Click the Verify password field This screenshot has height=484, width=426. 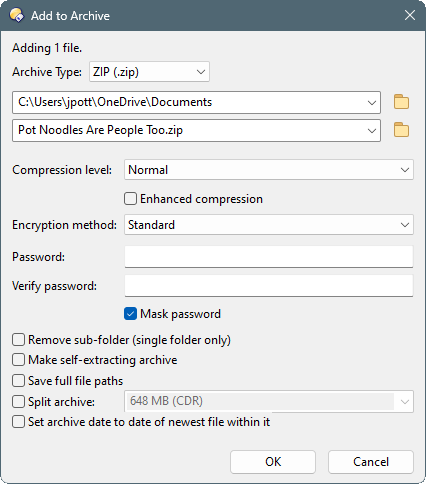point(269,286)
